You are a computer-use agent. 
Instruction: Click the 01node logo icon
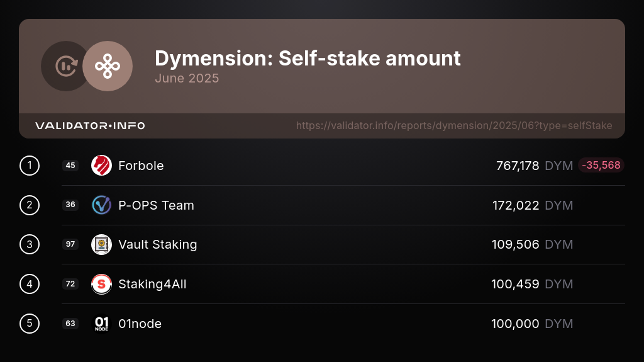101,324
